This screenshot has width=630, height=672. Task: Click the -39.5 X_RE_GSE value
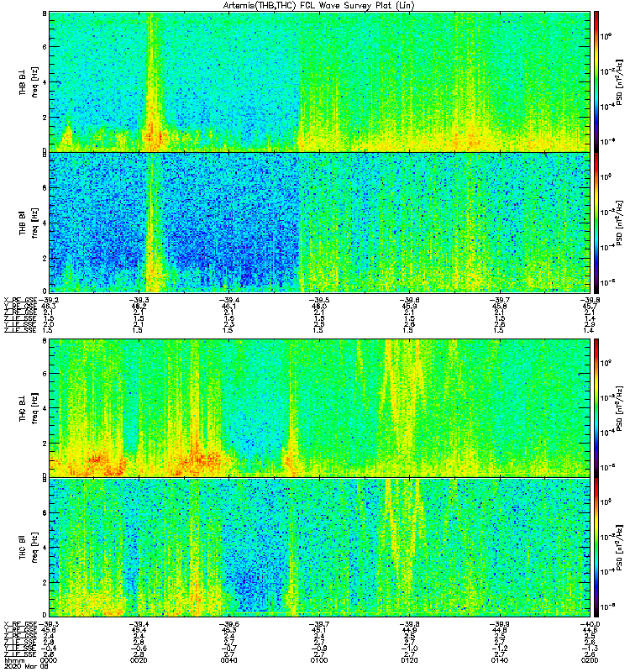(319, 300)
